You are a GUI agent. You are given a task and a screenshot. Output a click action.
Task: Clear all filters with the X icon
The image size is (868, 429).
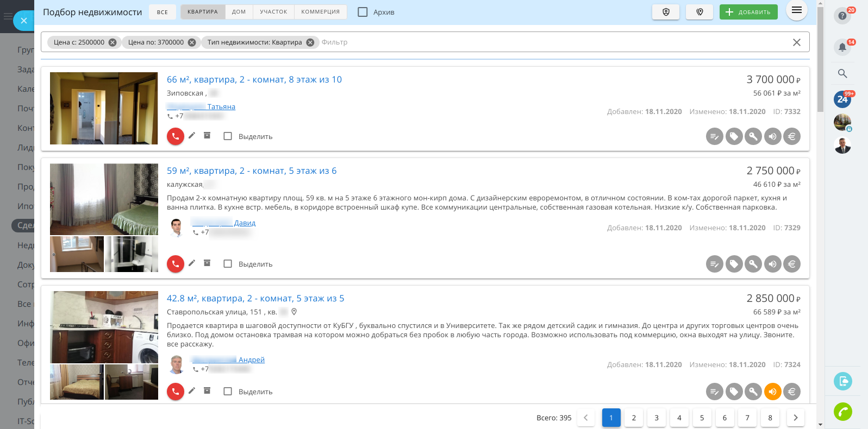pos(796,42)
